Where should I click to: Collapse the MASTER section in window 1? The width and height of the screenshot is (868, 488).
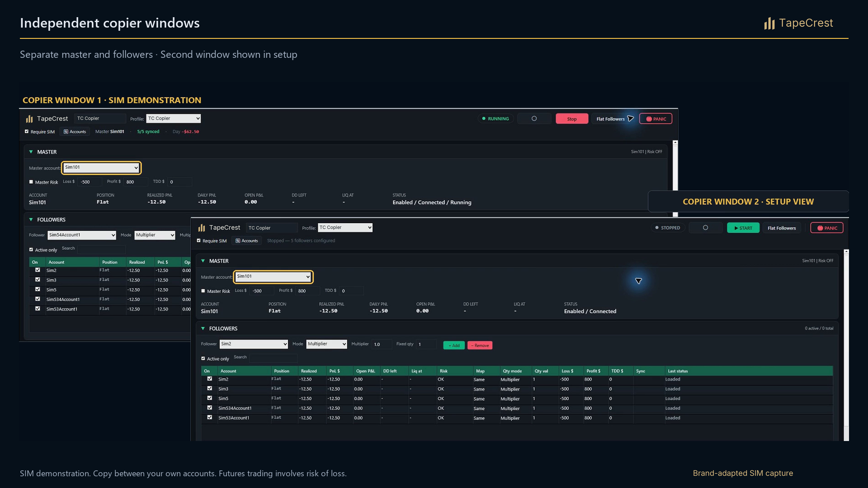pos(31,152)
